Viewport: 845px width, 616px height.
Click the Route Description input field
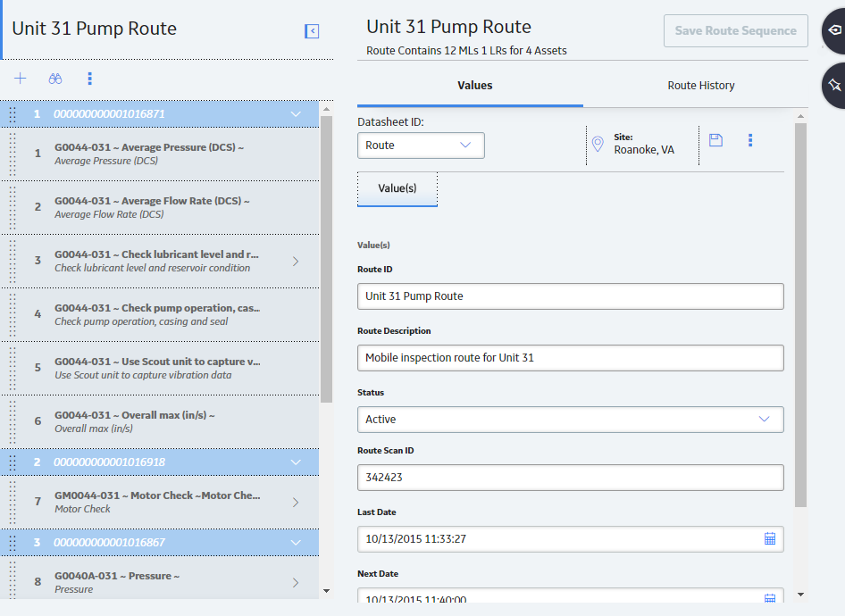[x=570, y=358]
